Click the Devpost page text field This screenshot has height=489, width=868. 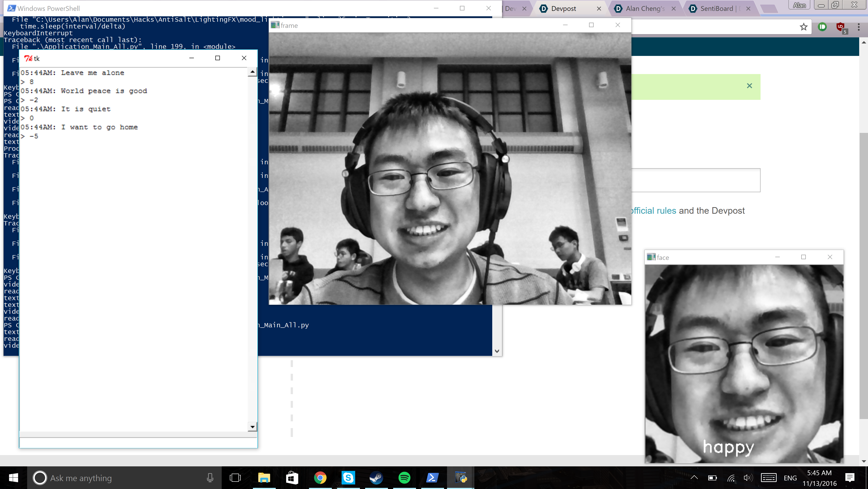click(696, 180)
